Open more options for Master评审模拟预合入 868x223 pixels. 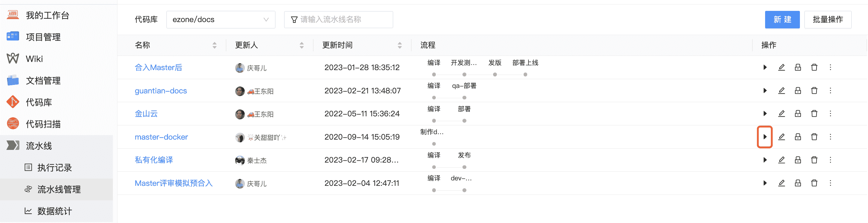coord(830,183)
